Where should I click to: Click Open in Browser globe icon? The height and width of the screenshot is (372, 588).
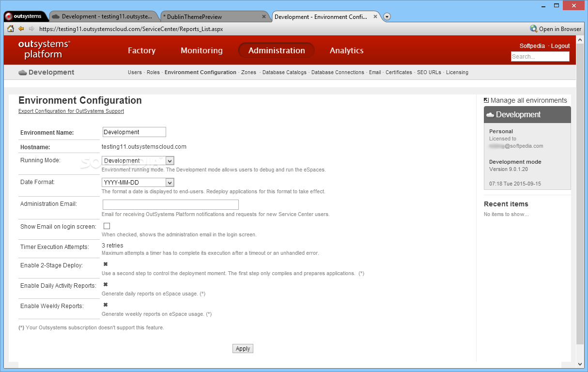tap(533, 29)
